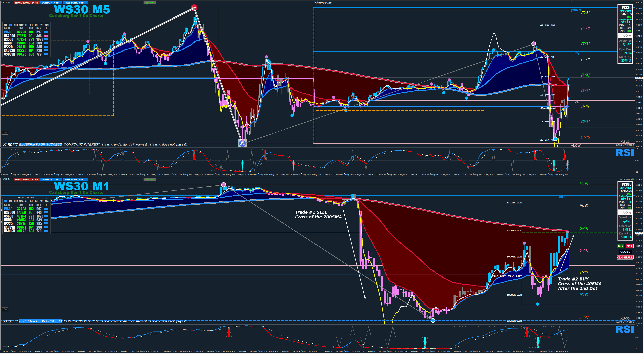
Task: Click the white ringed circle at M1 chart top swing
Action: pos(224,185)
